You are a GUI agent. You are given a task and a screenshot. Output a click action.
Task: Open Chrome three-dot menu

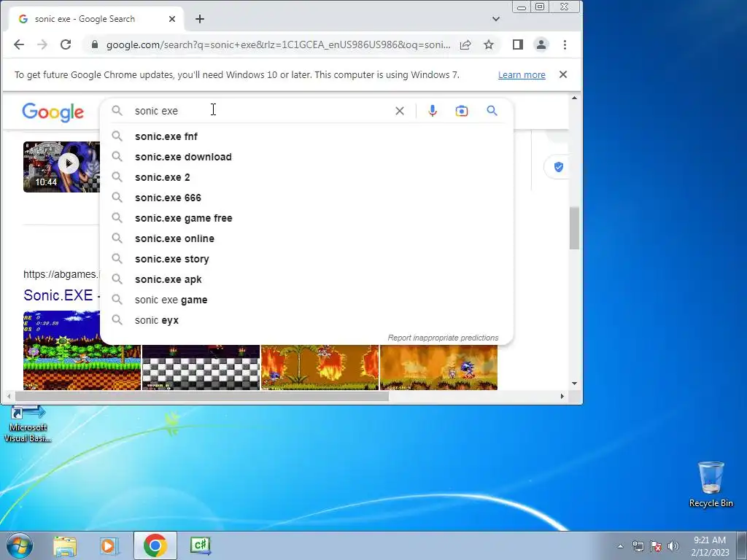[x=565, y=44]
